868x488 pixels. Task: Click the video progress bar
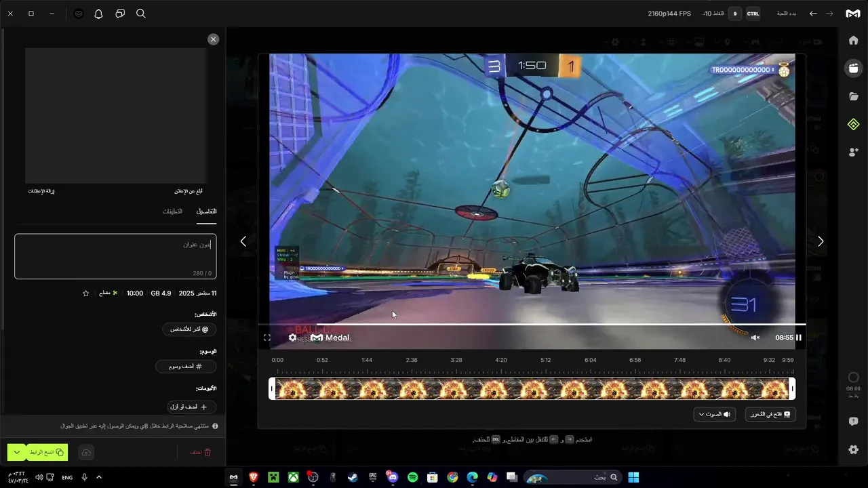pos(532,324)
